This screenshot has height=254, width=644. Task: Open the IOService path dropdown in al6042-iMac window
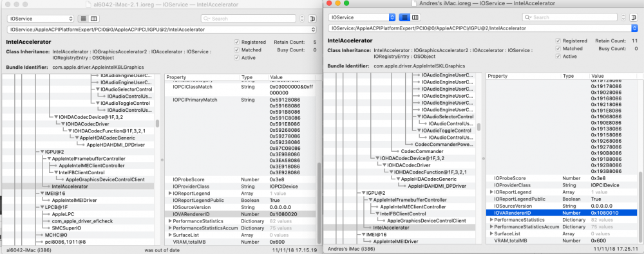pyautogui.click(x=162, y=30)
